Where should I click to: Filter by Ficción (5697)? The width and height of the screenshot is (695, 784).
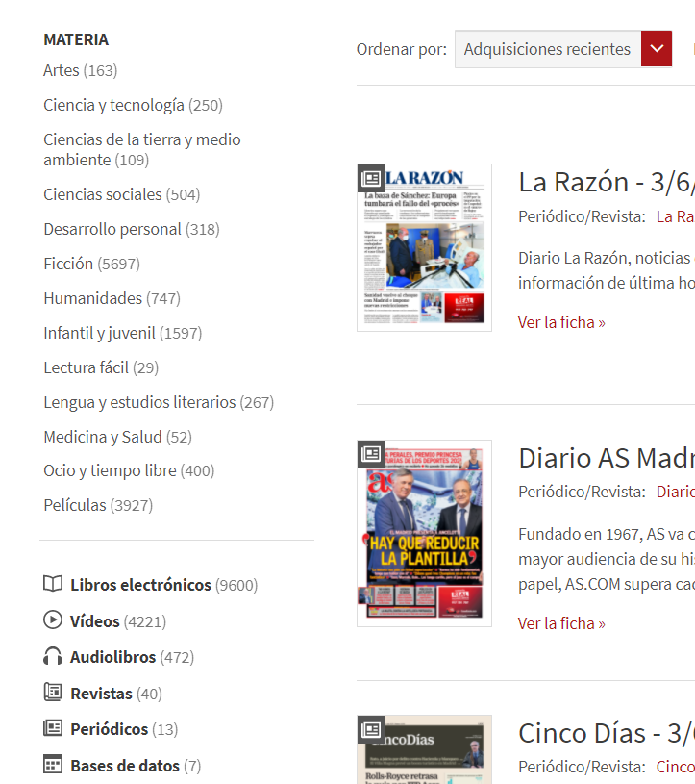coord(92,264)
